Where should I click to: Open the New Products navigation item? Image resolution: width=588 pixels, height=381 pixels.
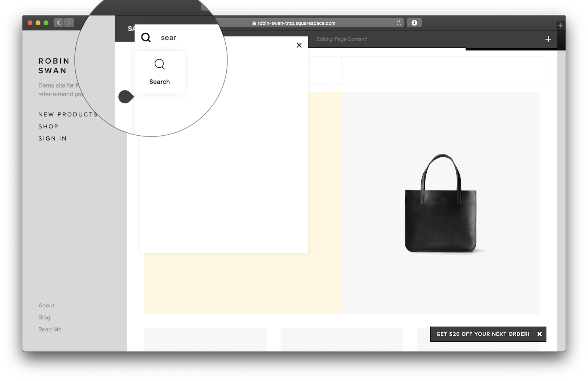68,114
